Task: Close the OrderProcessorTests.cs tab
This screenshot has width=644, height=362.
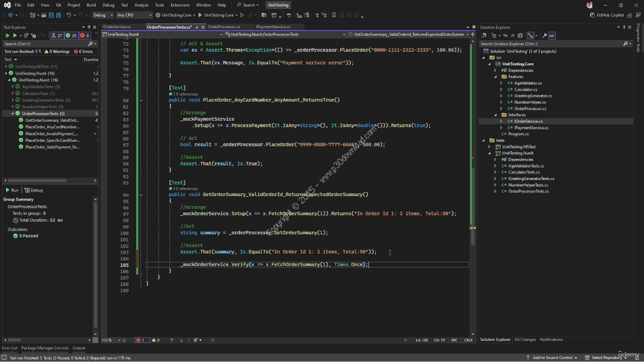Action: tap(202, 27)
